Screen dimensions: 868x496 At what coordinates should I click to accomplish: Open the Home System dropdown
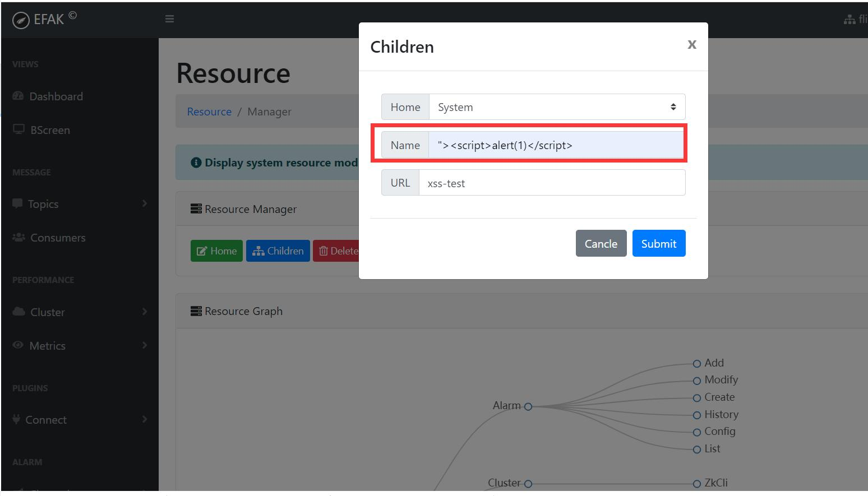tap(556, 106)
